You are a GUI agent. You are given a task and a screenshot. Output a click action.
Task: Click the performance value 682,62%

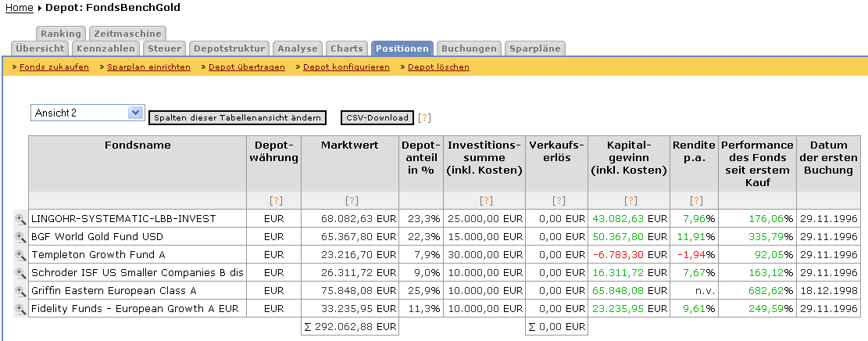[771, 291]
